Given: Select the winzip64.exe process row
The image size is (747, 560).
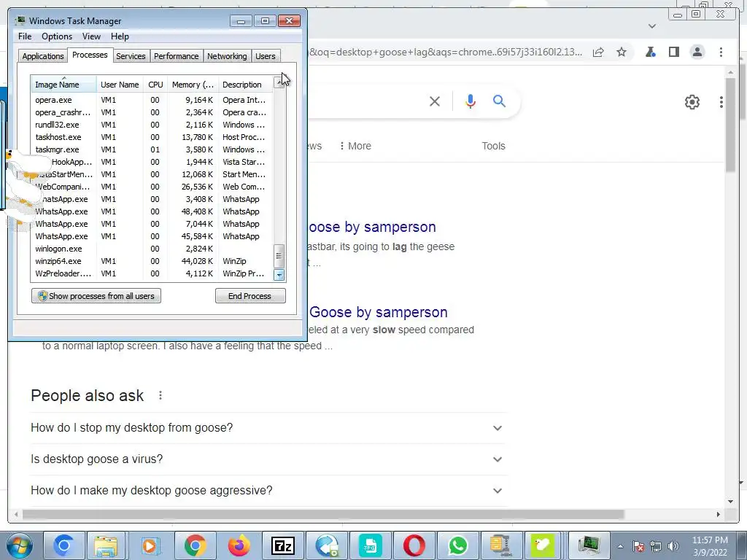Looking at the screenshot, I should [x=152, y=261].
